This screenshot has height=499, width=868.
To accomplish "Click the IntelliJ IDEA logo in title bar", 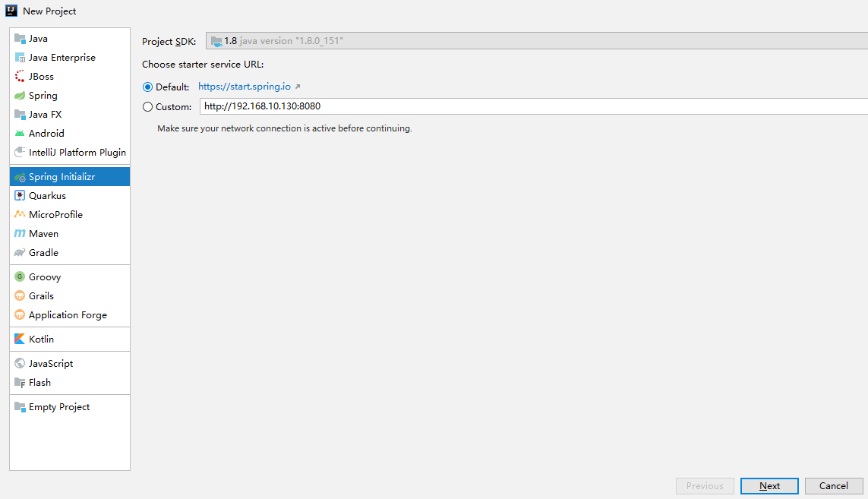I will coord(11,11).
